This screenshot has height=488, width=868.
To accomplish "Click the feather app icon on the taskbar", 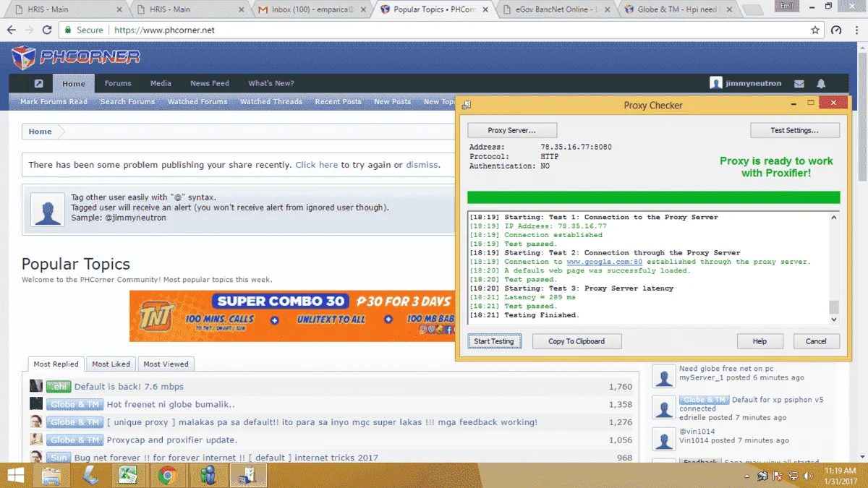I will (90, 475).
